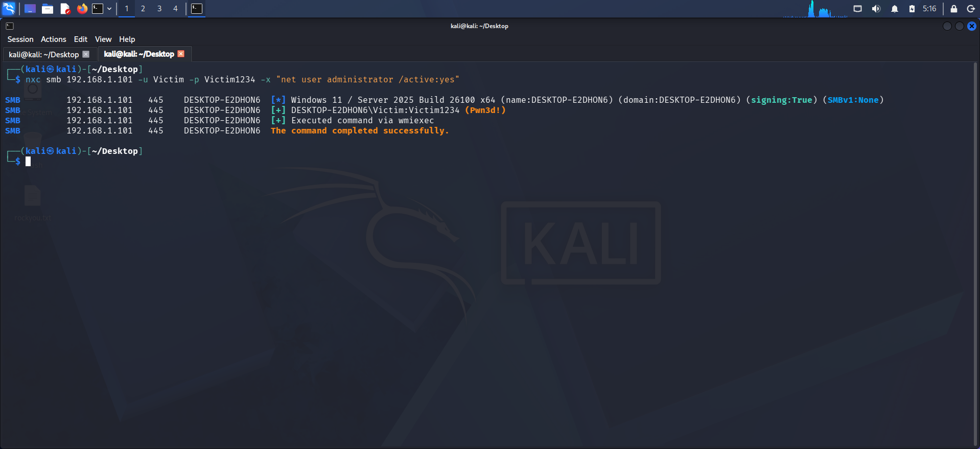Click "Victim1234" password in the command line
Screen dimensions: 980x449
(x=230, y=80)
